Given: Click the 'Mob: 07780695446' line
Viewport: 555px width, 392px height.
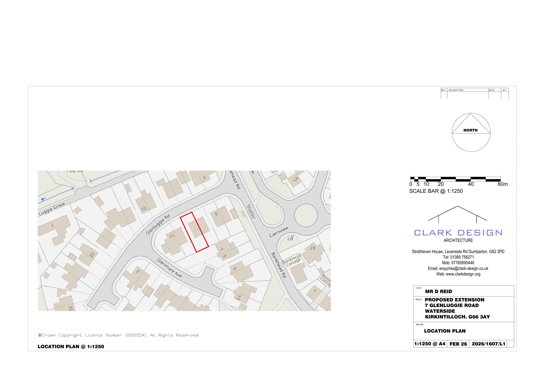Looking at the screenshot, I should 458,263.
